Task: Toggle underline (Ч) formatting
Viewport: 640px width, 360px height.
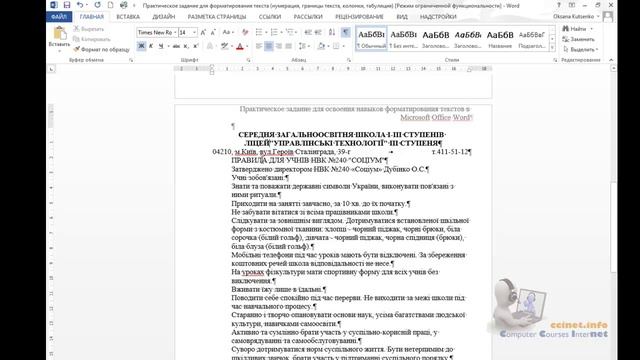Action: click(161, 46)
